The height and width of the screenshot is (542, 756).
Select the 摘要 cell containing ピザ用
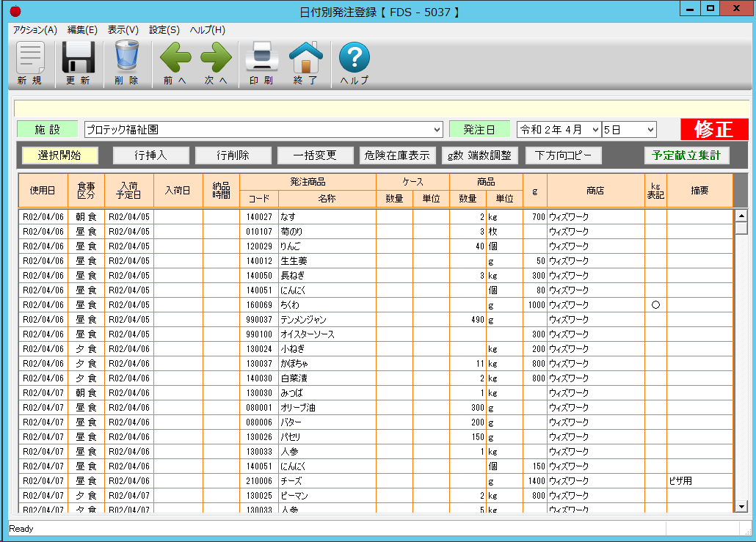coord(699,481)
